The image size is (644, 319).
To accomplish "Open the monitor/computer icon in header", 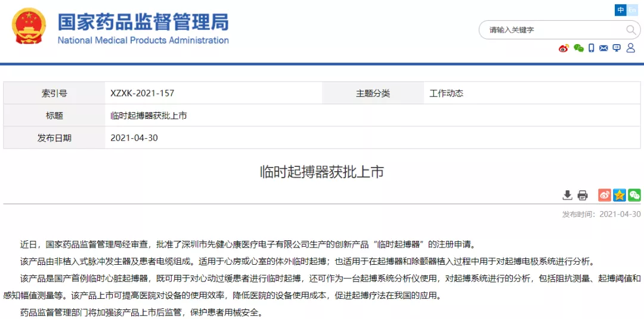I will pyautogui.click(x=617, y=48).
